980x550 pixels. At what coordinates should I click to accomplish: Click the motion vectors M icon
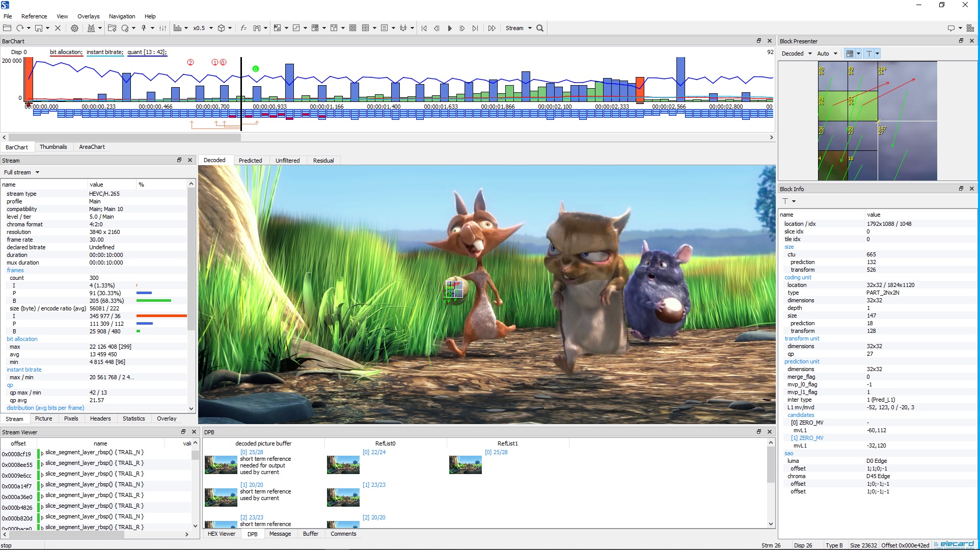[x=257, y=28]
